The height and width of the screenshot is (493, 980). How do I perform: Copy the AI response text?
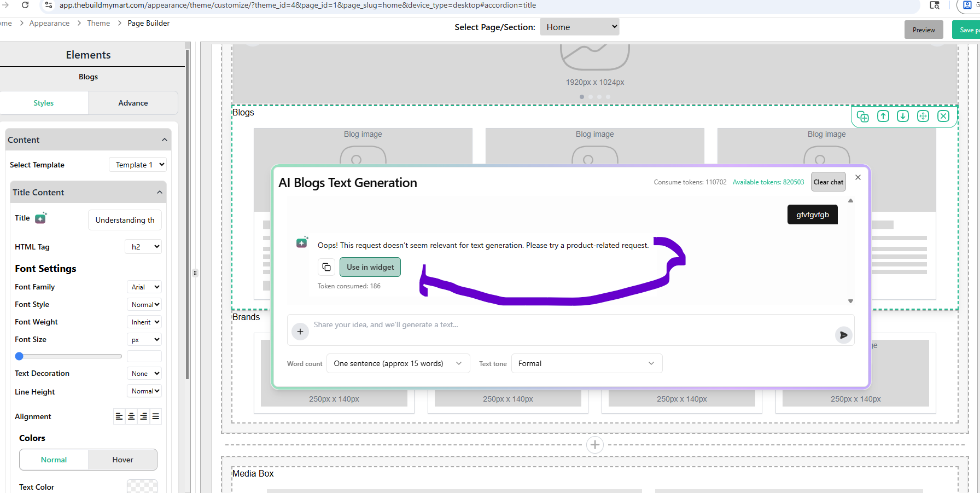[326, 267]
